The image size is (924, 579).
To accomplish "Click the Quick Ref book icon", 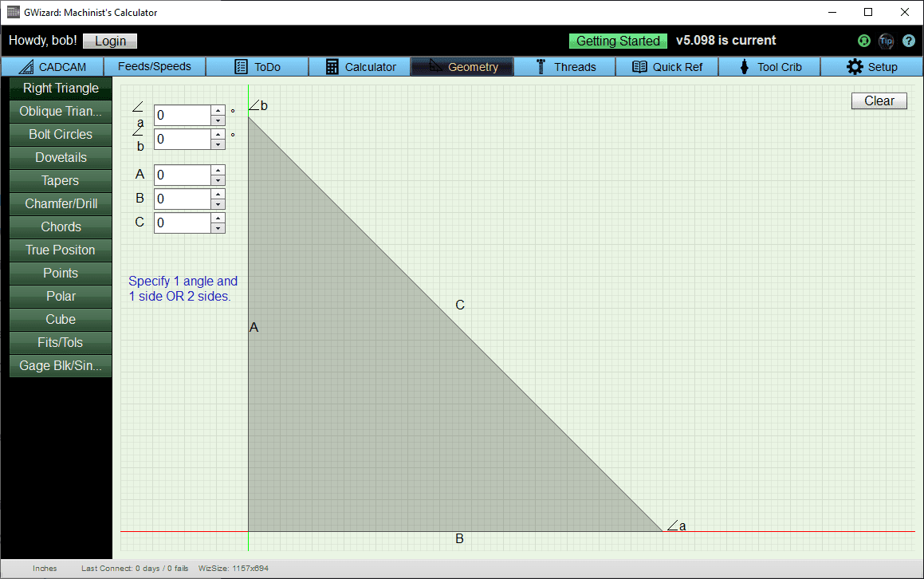I will click(x=639, y=67).
